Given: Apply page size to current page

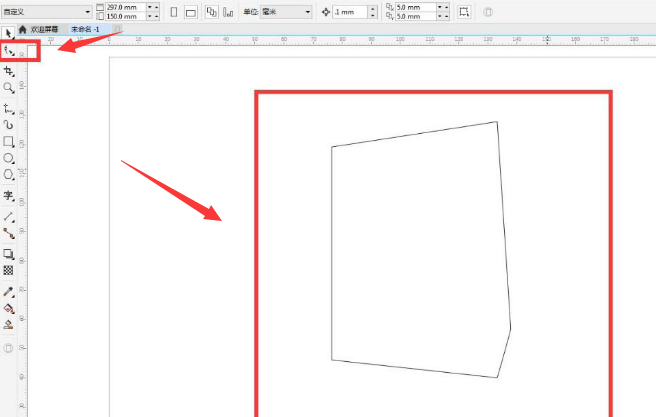Looking at the screenshot, I should click(228, 12).
